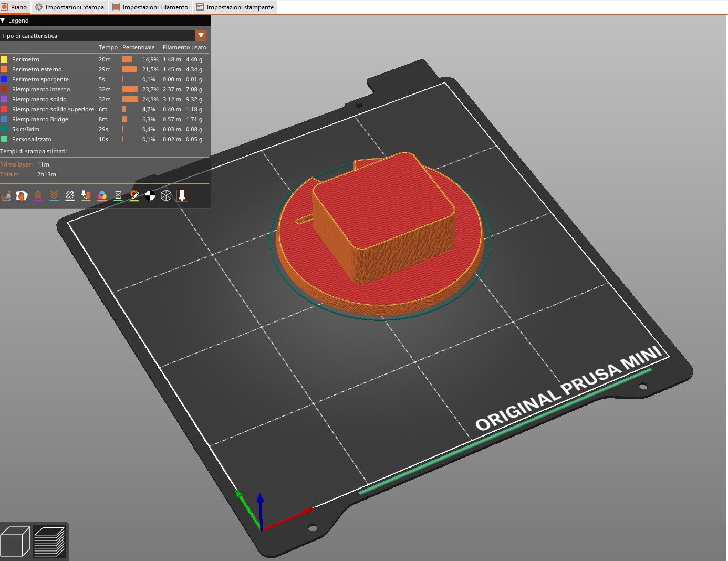Screen dimensions: 728x561
Task: Click the Percentuale column header
Action: coord(139,47)
